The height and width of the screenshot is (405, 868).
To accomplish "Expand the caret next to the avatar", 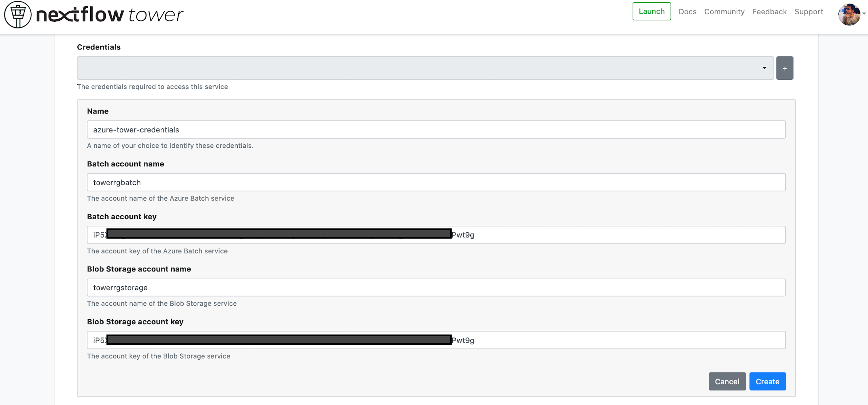I will pyautogui.click(x=864, y=14).
